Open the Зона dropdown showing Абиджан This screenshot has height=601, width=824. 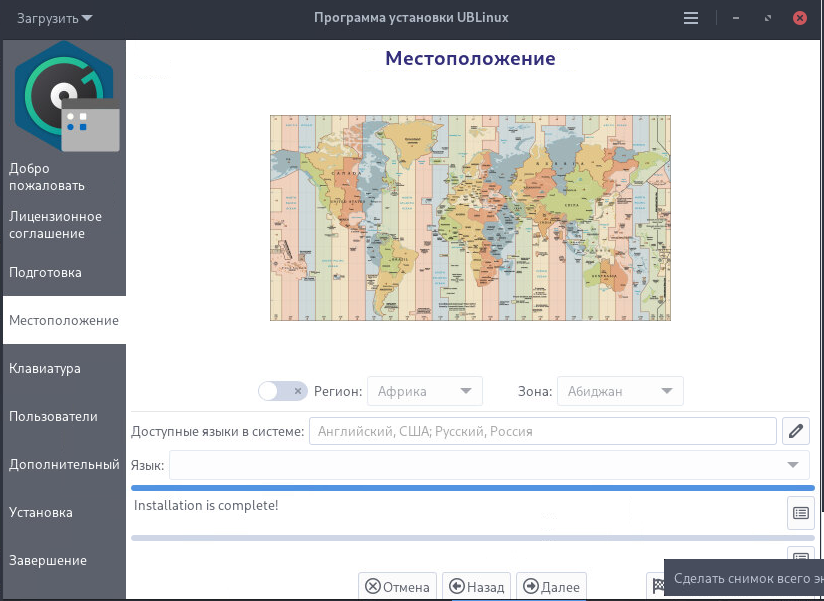(x=620, y=391)
